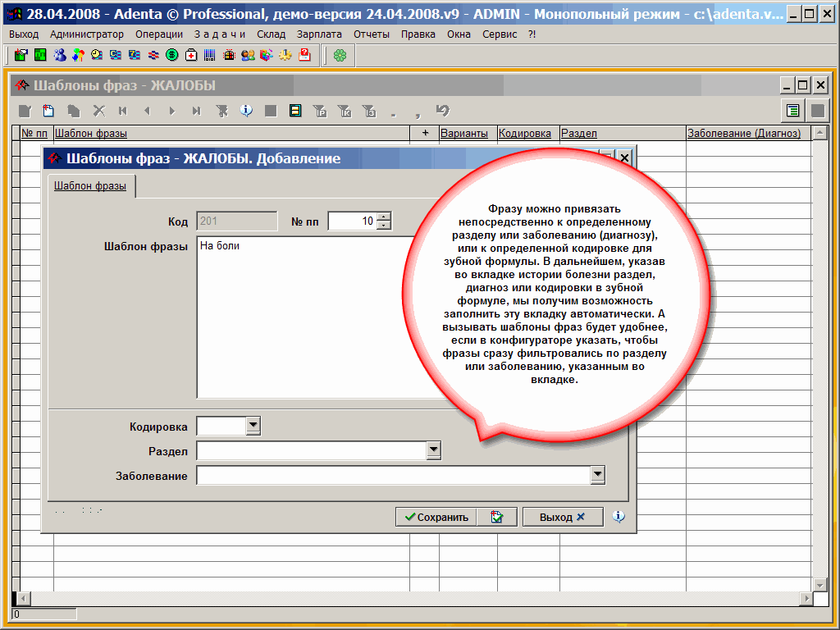The width and height of the screenshot is (840, 630).
Task: Click the green clover icon
Action: (x=340, y=55)
